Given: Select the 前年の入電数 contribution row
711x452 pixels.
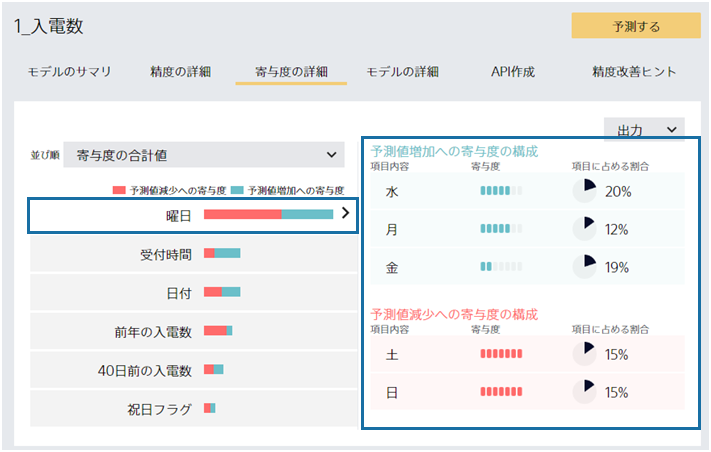Looking at the screenshot, I should (194, 331).
